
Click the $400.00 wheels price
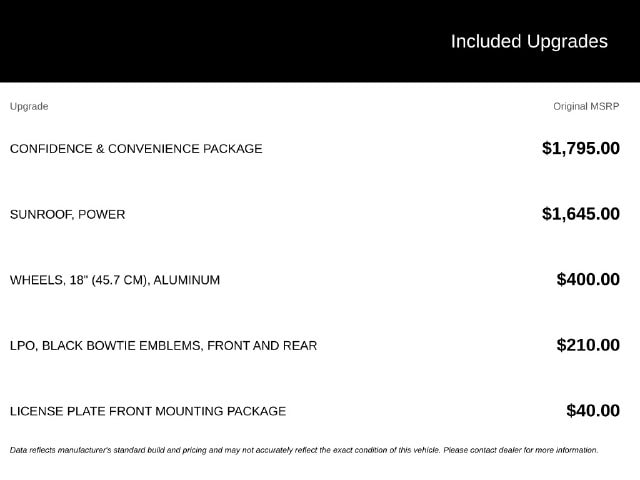(588, 280)
